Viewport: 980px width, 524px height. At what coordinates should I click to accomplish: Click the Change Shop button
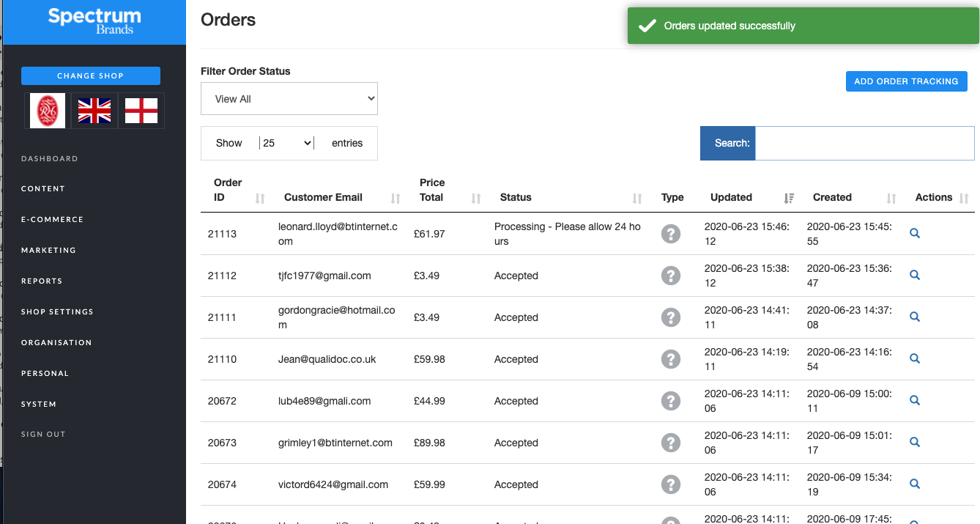[x=91, y=75]
